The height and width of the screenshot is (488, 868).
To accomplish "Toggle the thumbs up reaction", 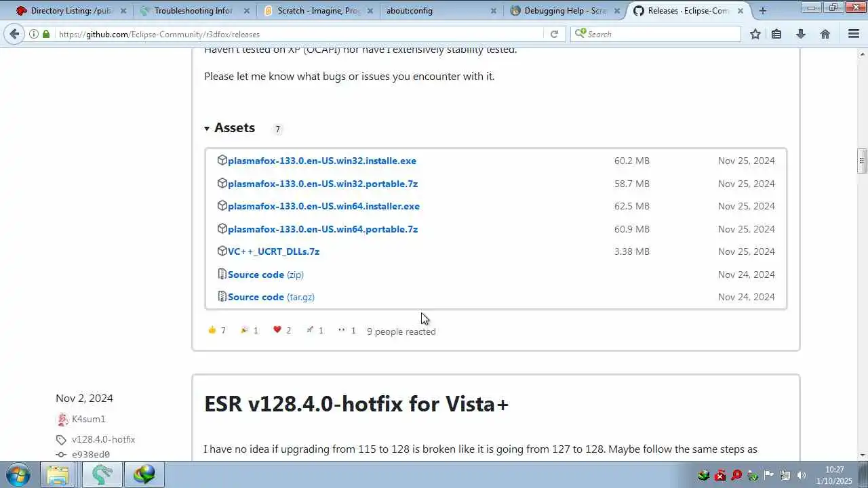I will 217,331.
